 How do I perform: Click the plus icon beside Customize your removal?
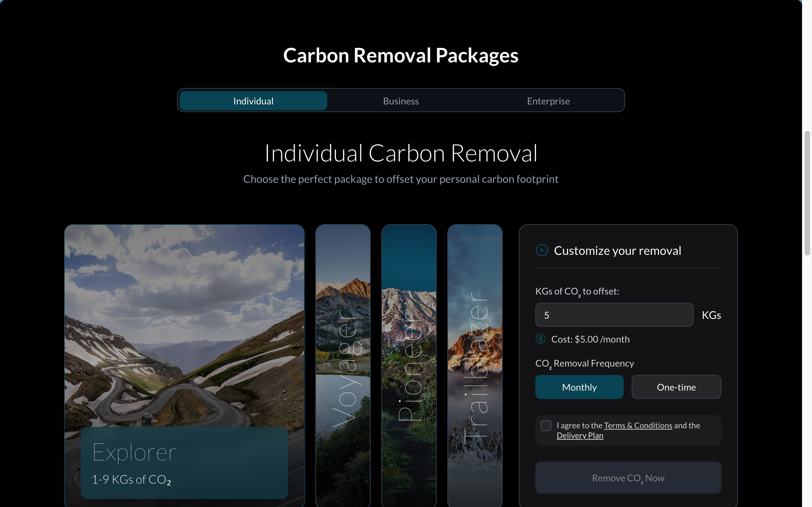click(542, 250)
